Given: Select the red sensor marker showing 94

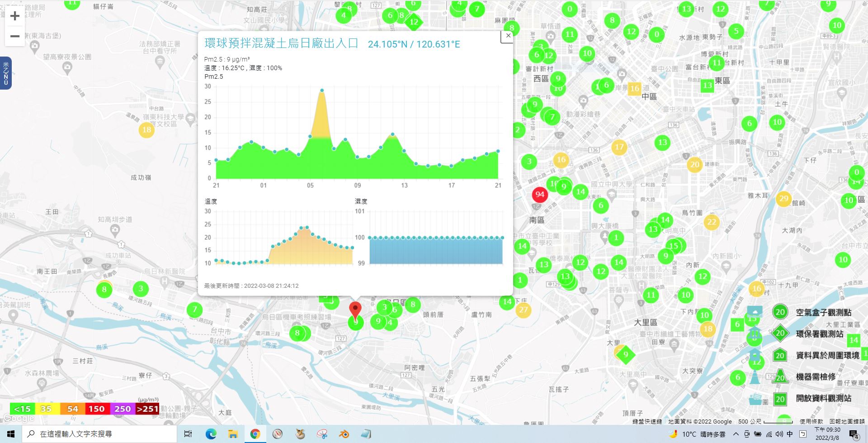Looking at the screenshot, I should click(540, 195).
